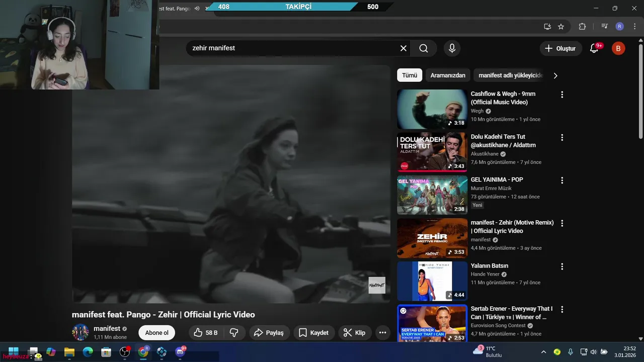This screenshot has height=362, width=644.
Task: Open the three-dot more actions under the video
Action: pyautogui.click(x=382, y=333)
